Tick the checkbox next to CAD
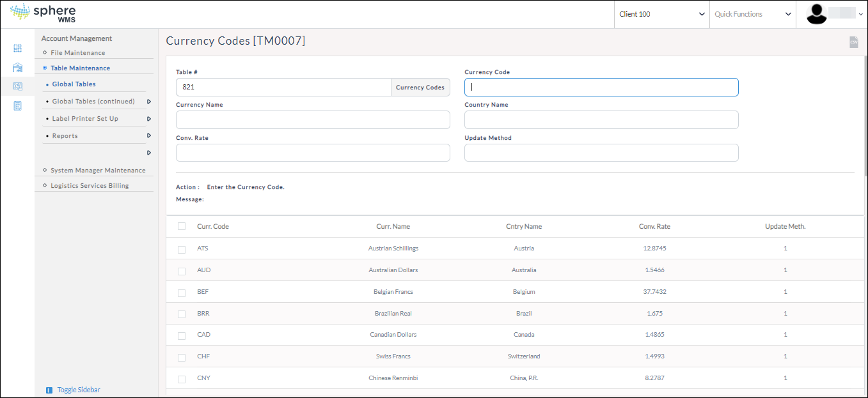The width and height of the screenshot is (868, 398). pyautogui.click(x=182, y=335)
